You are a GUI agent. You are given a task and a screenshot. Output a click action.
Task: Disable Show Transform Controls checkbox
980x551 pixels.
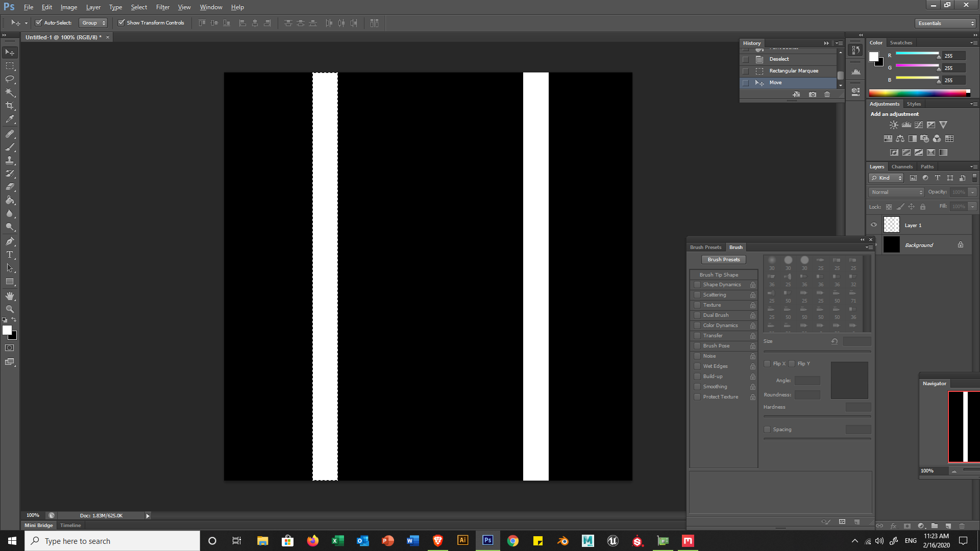[121, 22]
